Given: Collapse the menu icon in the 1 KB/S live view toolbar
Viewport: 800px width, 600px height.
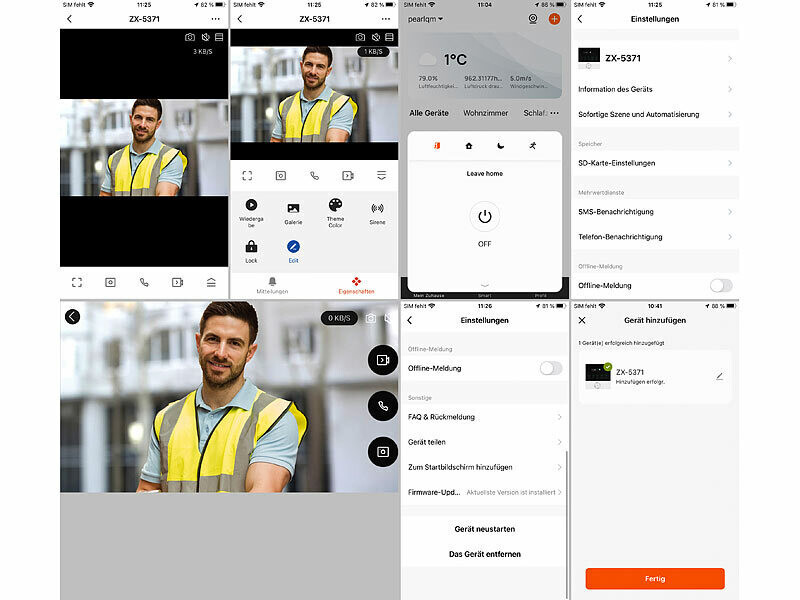Looking at the screenshot, I should [x=381, y=176].
